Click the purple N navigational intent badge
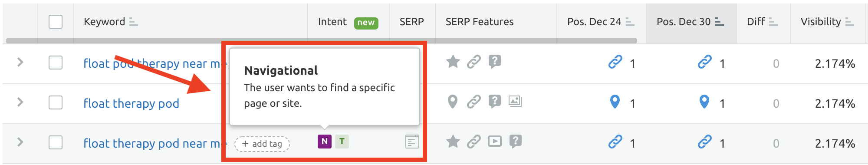The image size is (868, 165). 325,142
